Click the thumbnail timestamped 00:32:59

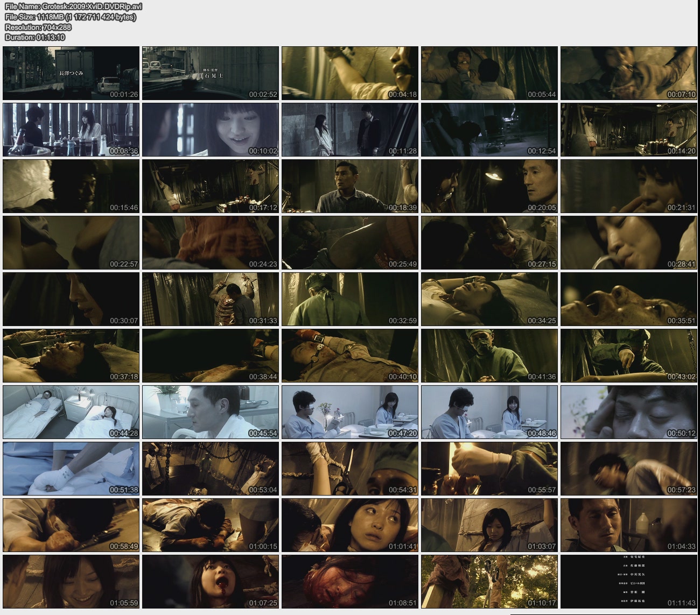point(350,299)
